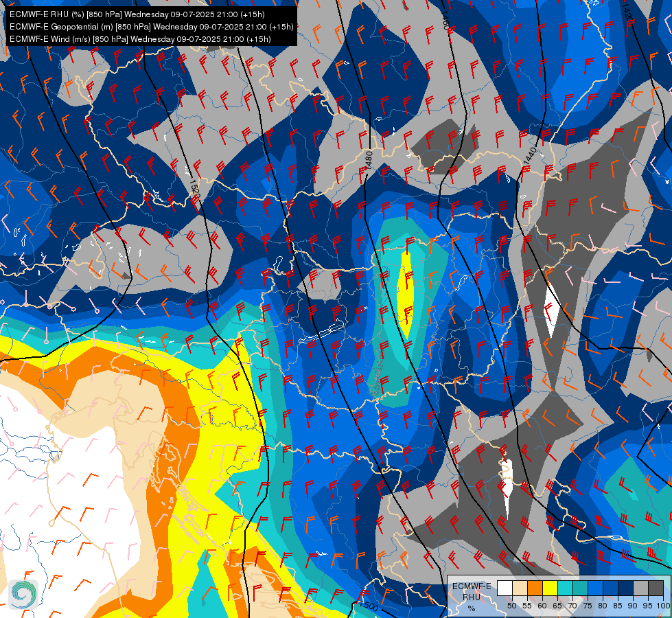
Task: Click the legend '%' unit label
Action: click(x=472, y=608)
